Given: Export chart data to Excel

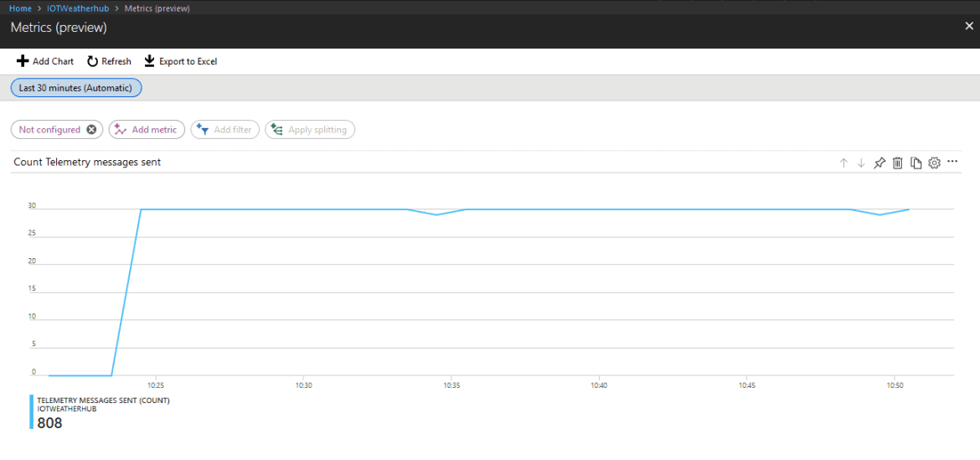Looking at the screenshot, I should click(181, 61).
